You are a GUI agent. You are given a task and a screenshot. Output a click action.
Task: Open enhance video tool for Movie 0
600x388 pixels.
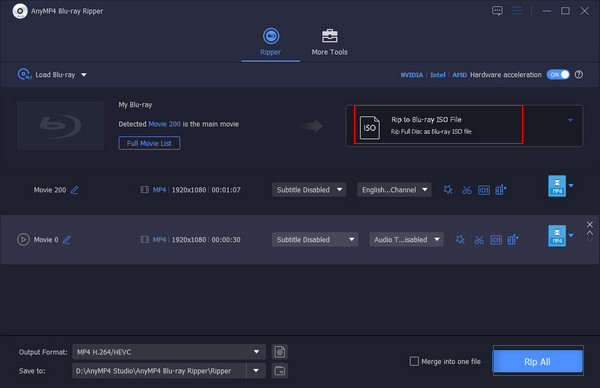coord(513,240)
